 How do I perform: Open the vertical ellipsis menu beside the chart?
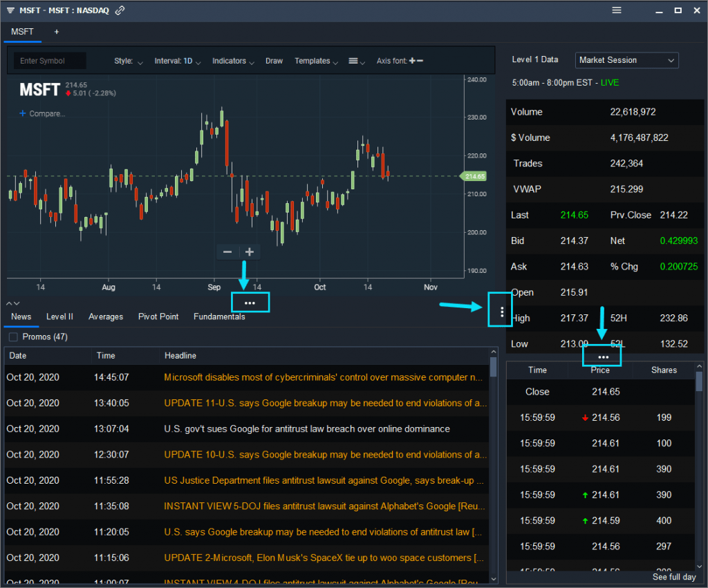500,311
